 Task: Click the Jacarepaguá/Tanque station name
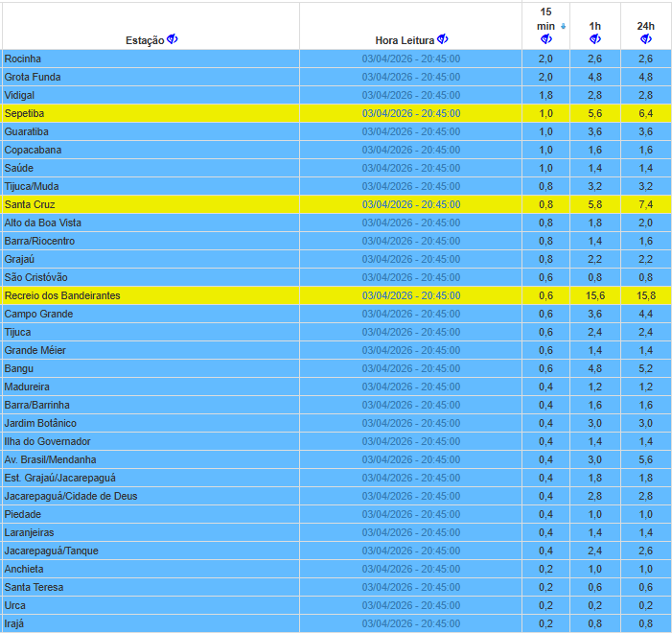click(x=52, y=551)
